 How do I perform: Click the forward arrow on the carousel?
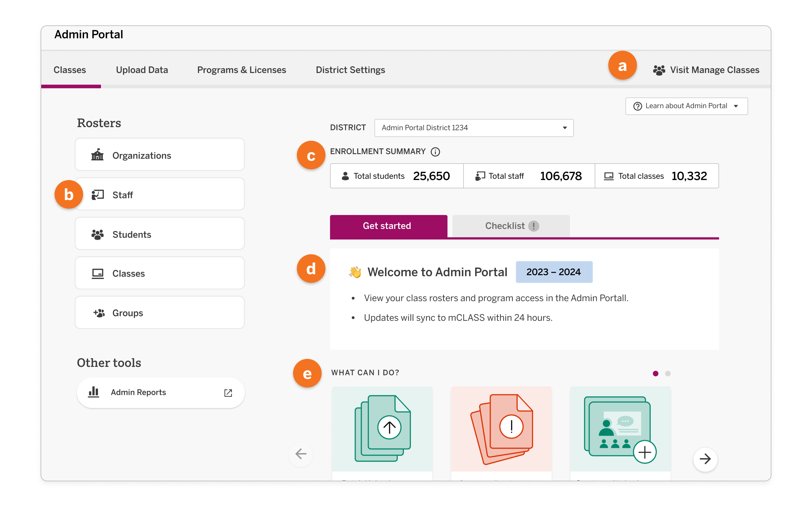[x=705, y=459]
